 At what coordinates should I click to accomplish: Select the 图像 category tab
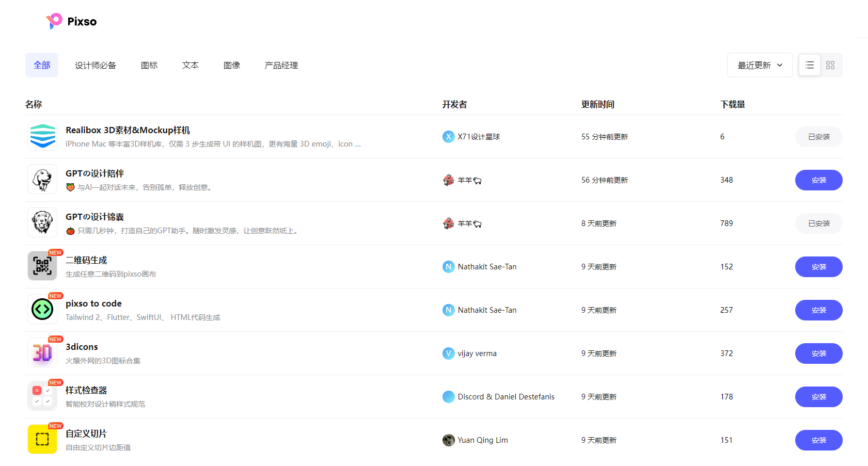pyautogui.click(x=232, y=66)
